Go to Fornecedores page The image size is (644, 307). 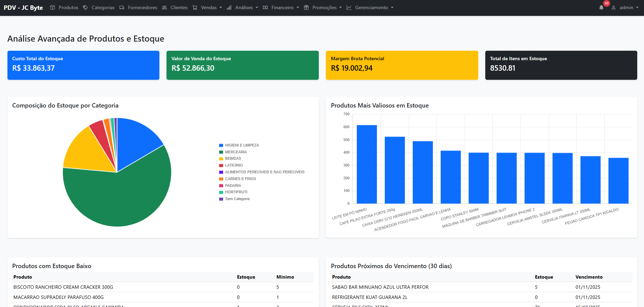coord(142,7)
